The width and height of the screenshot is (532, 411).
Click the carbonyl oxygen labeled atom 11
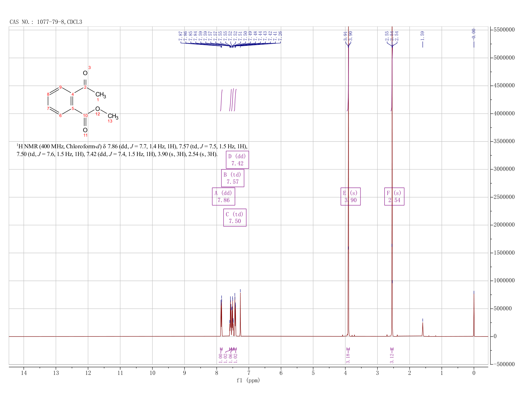pyautogui.click(x=85, y=130)
